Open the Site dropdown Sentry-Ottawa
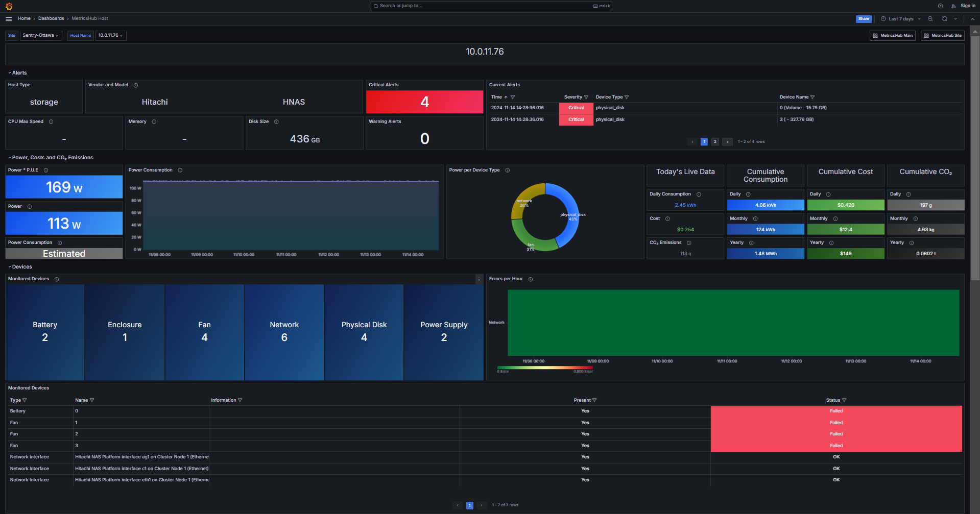 [41, 36]
